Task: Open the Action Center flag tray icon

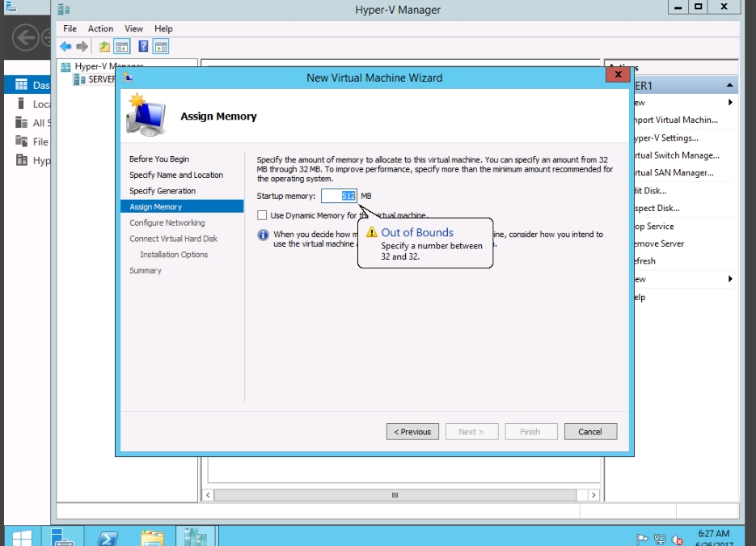Action: coord(642,539)
